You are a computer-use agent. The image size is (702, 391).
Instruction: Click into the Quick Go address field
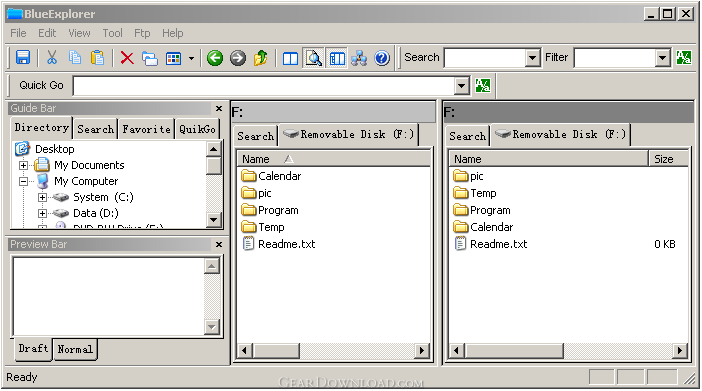[264, 86]
